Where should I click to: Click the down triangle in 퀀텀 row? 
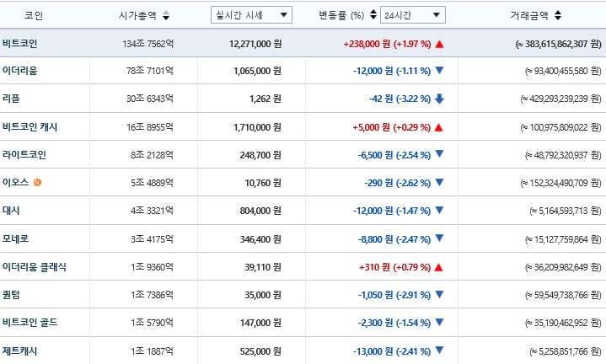[439, 294]
